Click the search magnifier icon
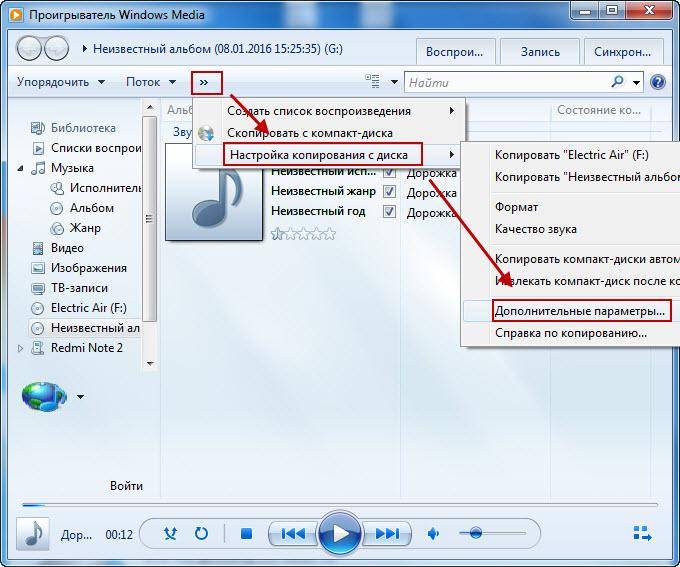Image resolution: width=680 pixels, height=567 pixels. point(617,82)
